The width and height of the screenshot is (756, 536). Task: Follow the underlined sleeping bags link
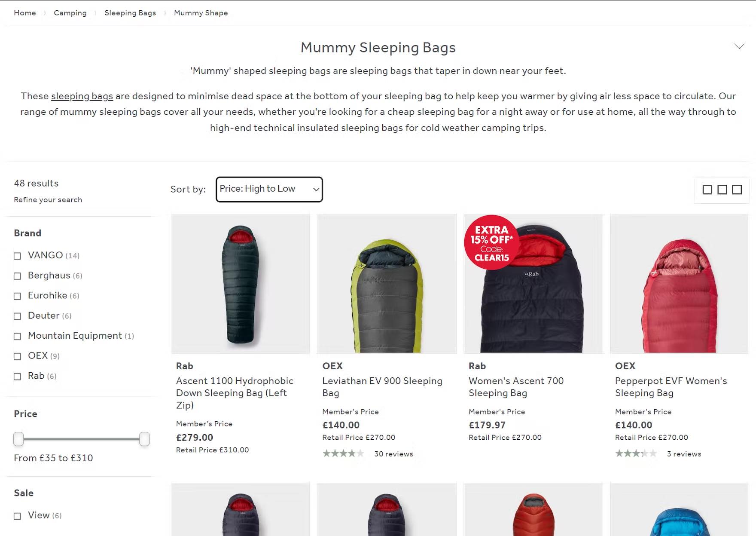[x=82, y=96]
